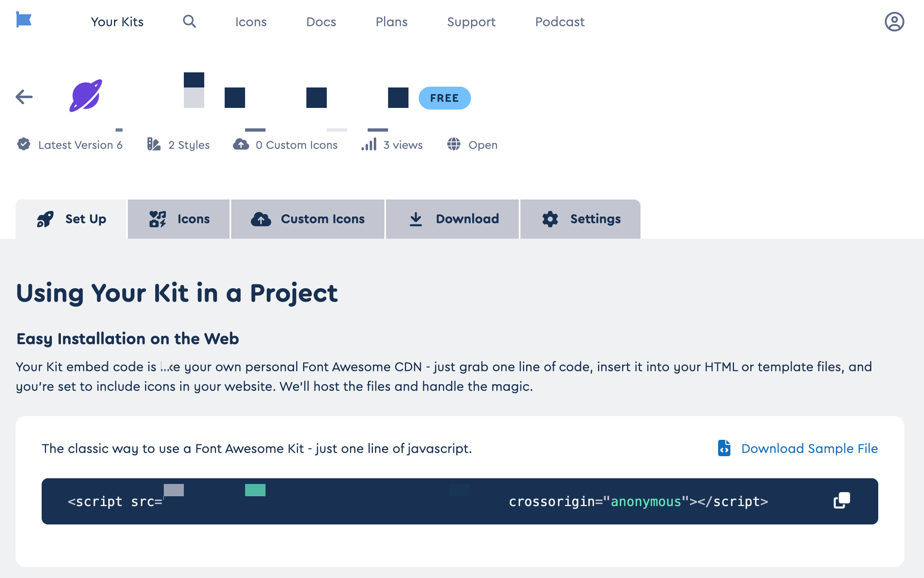
Task: Open the user account avatar icon
Action: point(894,22)
